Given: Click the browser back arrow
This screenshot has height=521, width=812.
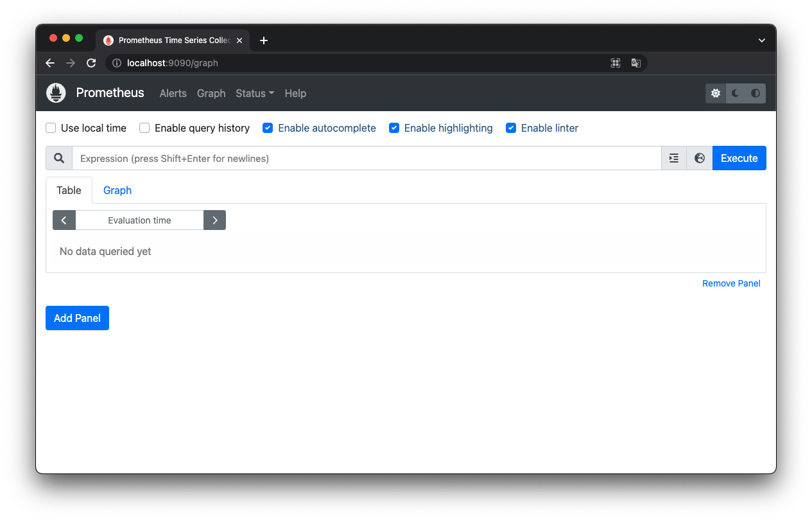Looking at the screenshot, I should coord(50,63).
